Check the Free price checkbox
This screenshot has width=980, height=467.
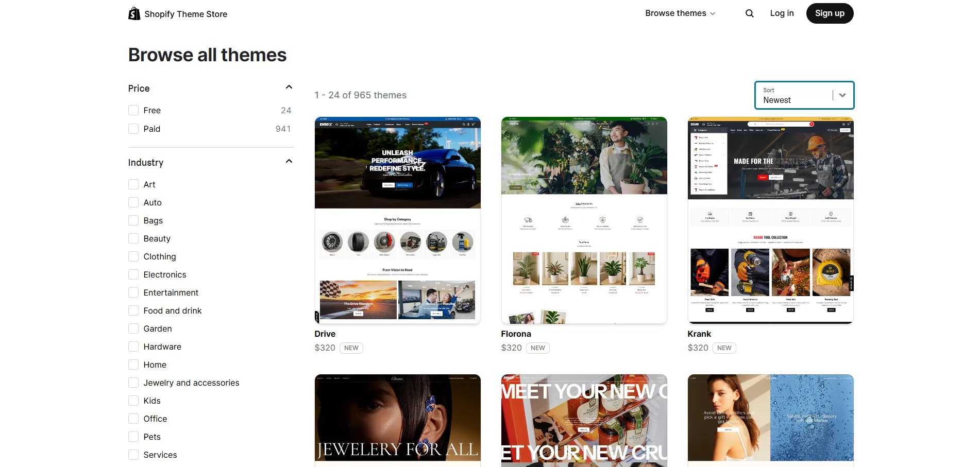[133, 110]
